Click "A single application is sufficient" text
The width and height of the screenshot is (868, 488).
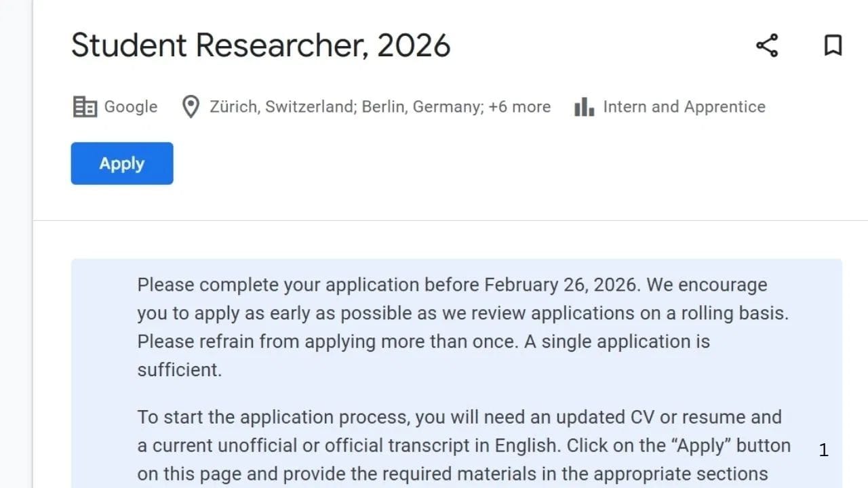[x=617, y=342]
